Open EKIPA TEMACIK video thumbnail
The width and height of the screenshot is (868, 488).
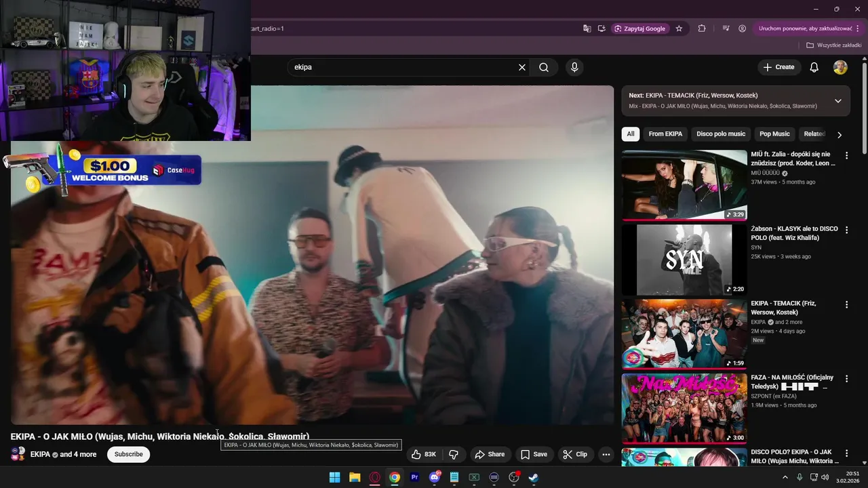[684, 334]
